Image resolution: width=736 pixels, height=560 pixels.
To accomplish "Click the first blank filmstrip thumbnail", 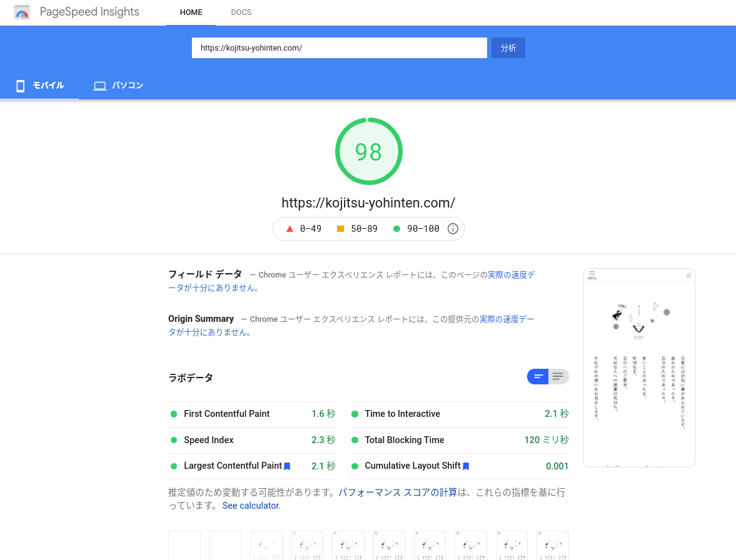I will [x=184, y=546].
